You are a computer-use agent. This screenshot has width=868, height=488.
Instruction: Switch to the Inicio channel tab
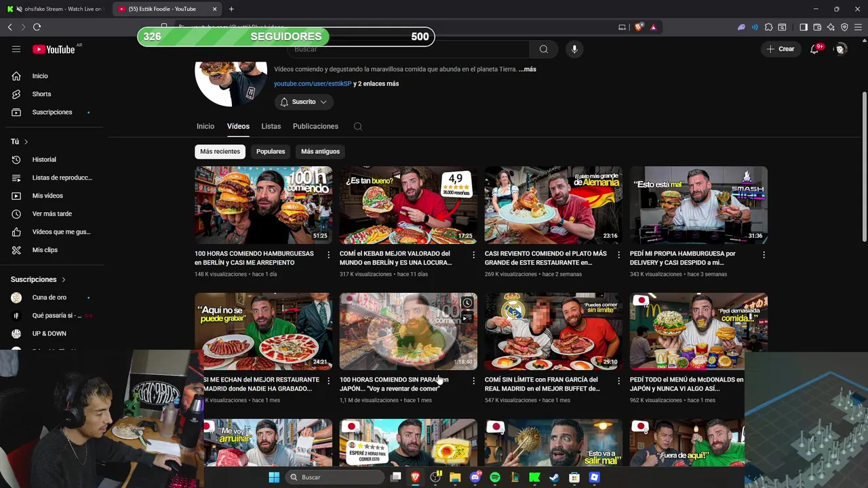click(205, 126)
